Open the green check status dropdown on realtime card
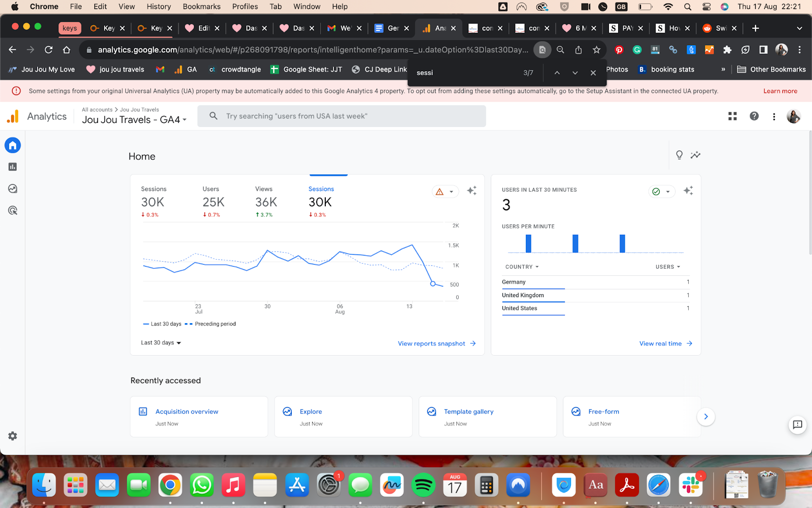 click(662, 192)
